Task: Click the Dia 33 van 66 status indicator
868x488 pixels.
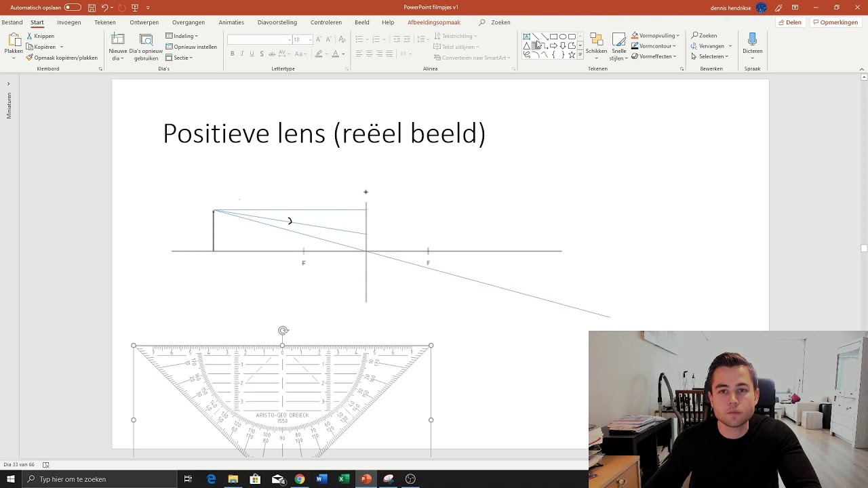Action: [x=19, y=465]
